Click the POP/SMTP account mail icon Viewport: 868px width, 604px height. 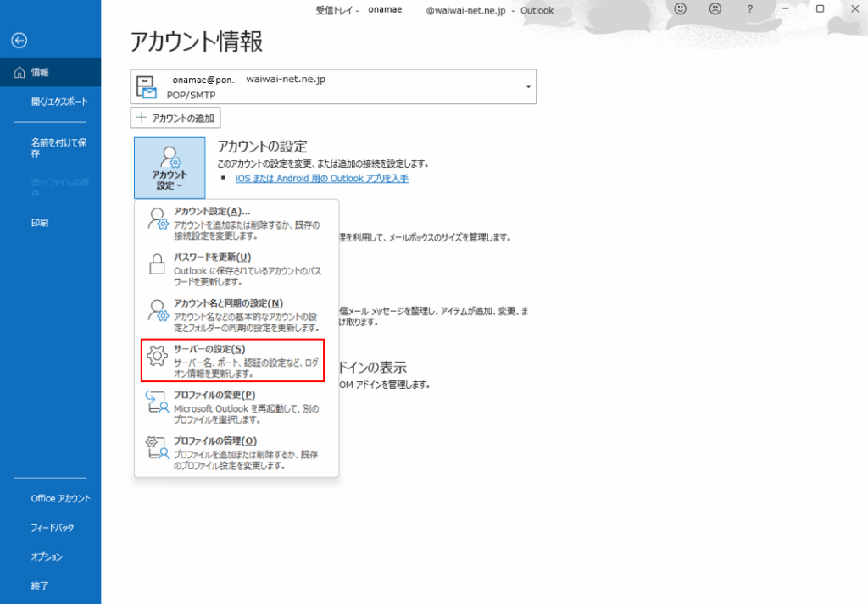(147, 87)
